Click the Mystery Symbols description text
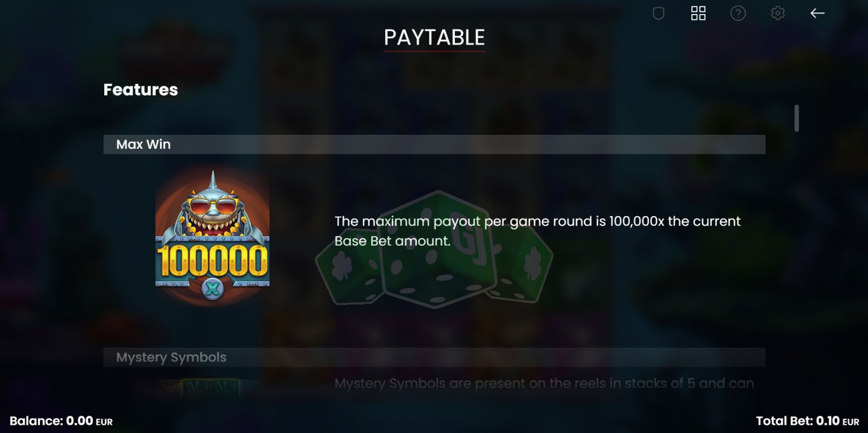 coord(544,383)
